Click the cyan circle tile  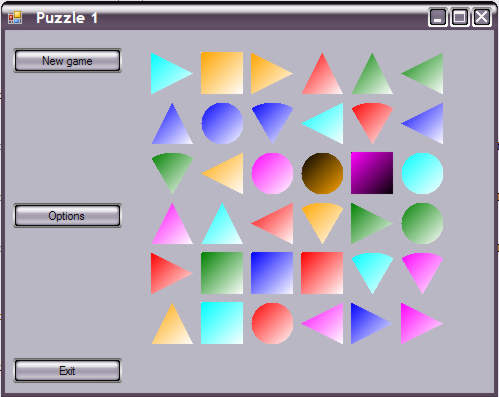pyautogui.click(x=422, y=173)
